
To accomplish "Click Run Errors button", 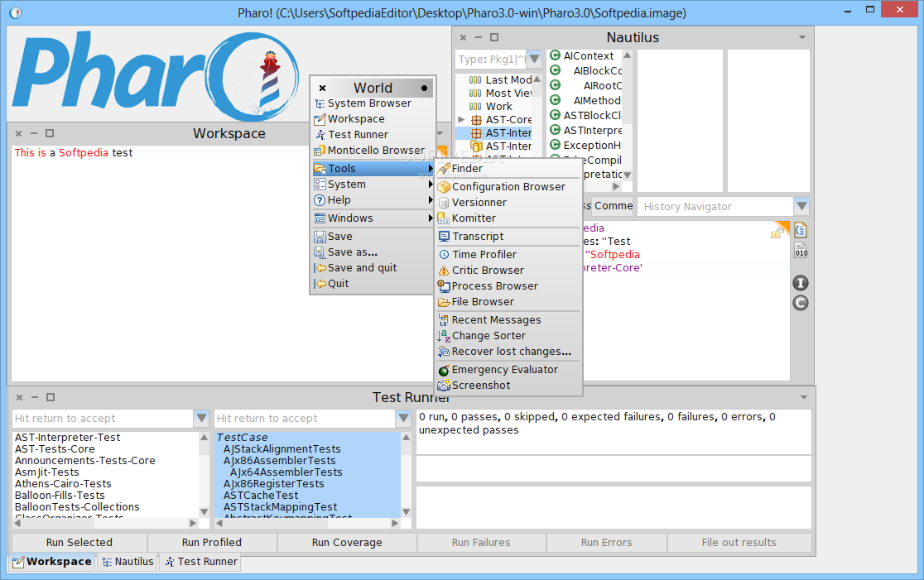I will (x=606, y=542).
